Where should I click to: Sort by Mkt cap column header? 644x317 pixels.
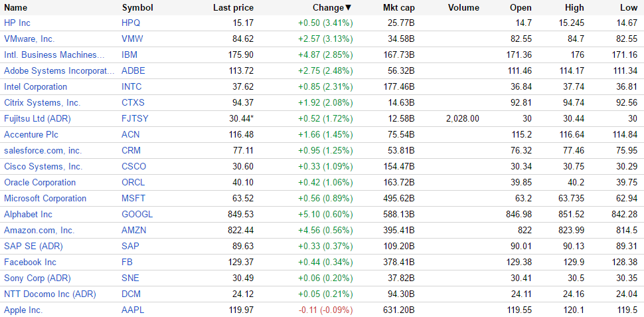tap(399, 8)
